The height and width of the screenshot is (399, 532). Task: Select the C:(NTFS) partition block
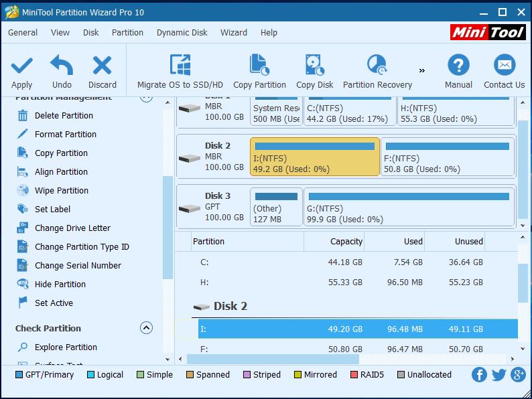pos(350,111)
